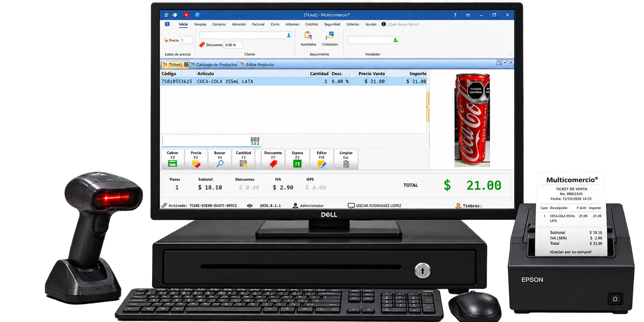The image size is (644, 322).
Task: Click the eye icon in status bar
Action: tap(250, 205)
